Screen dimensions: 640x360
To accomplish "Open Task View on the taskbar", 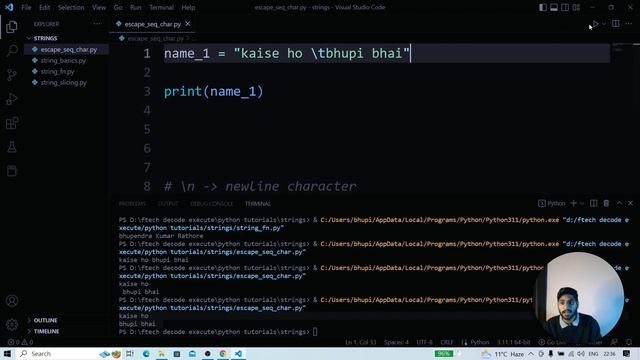I will [130, 353].
